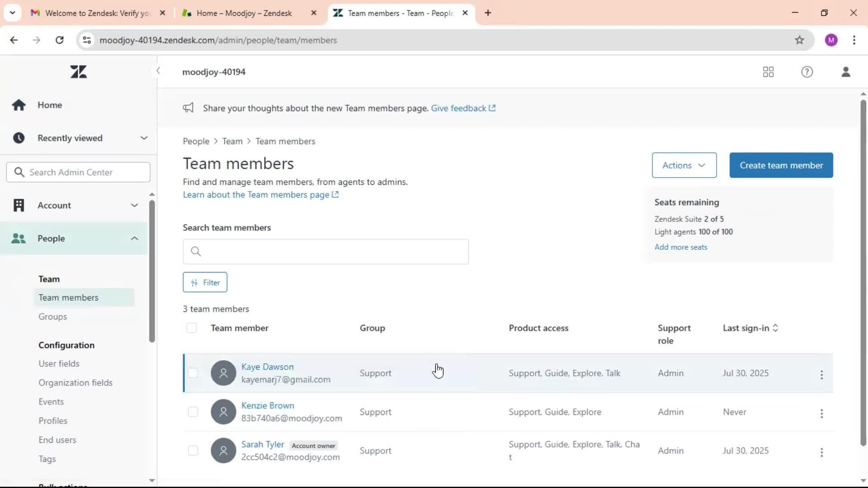The width and height of the screenshot is (868, 488).
Task: Open Kenzie Brown's profile link
Action: click(x=268, y=406)
